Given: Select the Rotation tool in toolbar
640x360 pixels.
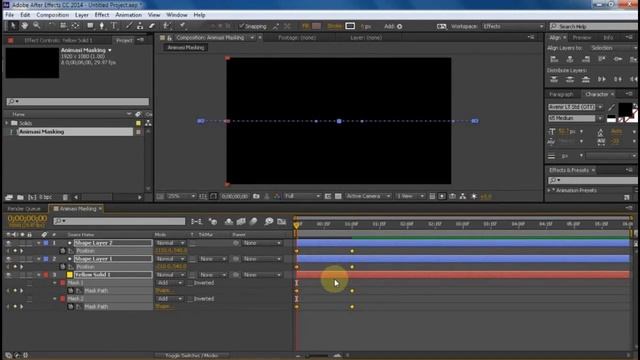Looking at the screenshot, I should click(x=51, y=26).
